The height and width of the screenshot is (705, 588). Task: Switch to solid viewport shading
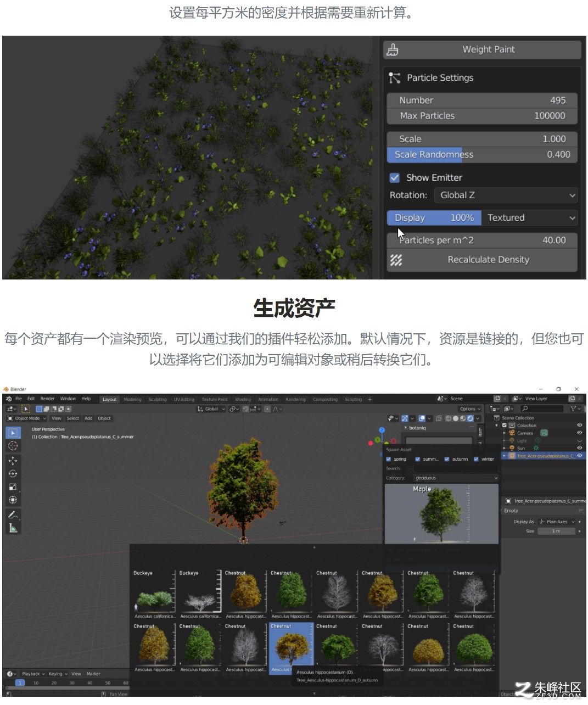[455, 418]
